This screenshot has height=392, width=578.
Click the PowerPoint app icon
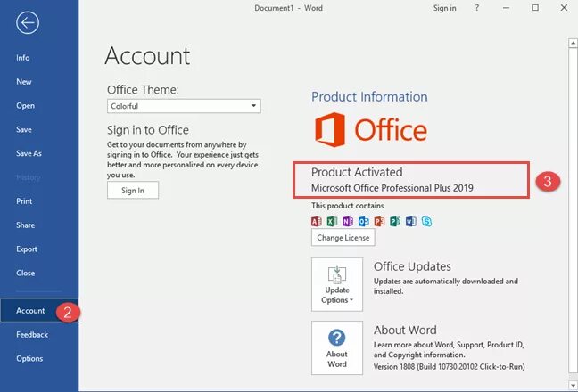[379, 221]
